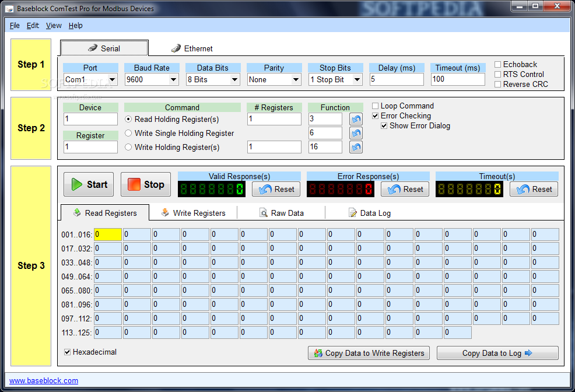Uncheck the Hexadecimal checkbox
575x392 pixels.
[x=67, y=352]
